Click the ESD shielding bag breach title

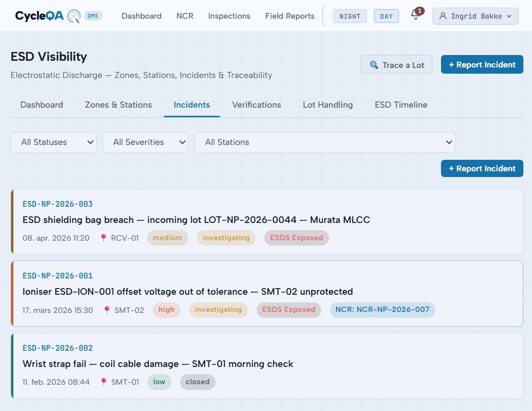(196, 220)
